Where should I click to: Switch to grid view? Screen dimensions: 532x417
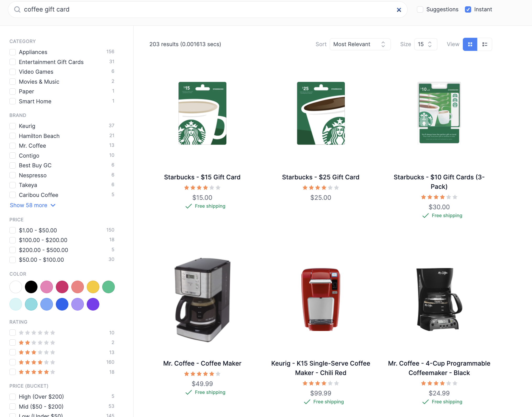(470, 44)
